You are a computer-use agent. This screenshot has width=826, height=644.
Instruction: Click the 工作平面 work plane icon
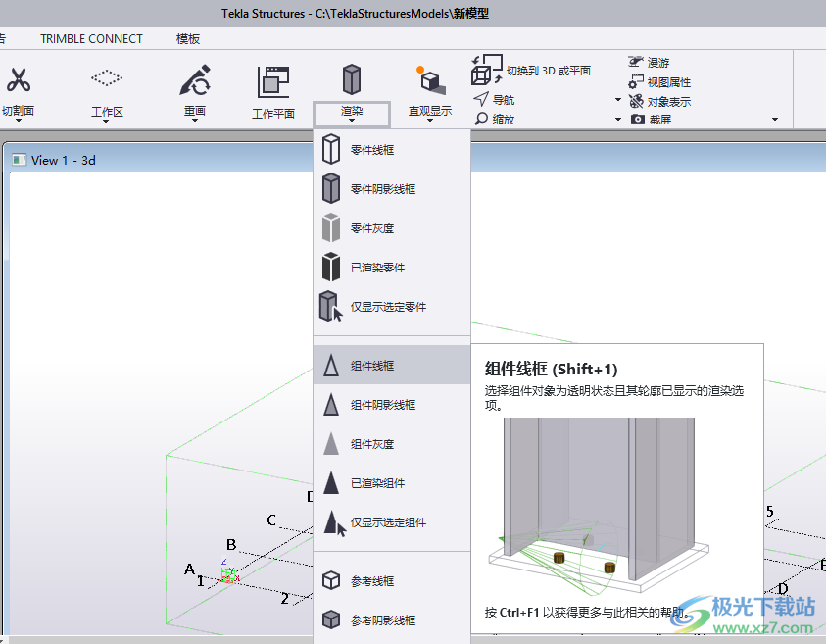click(273, 81)
